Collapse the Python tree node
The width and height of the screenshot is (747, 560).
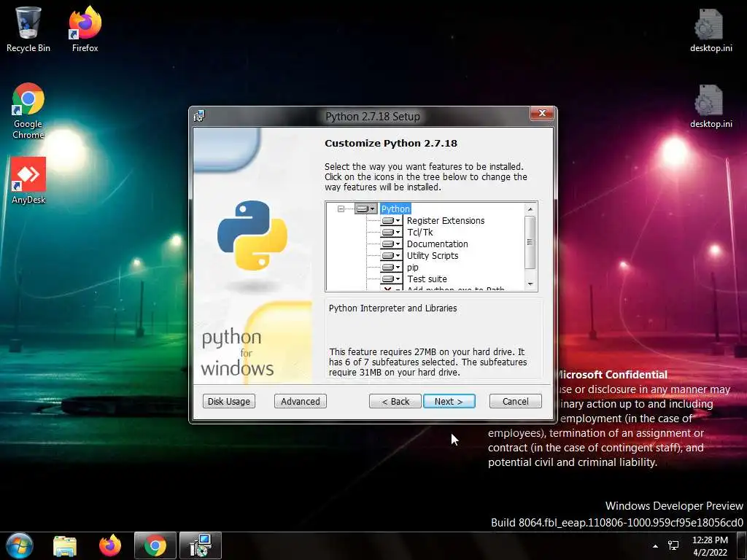(341, 209)
